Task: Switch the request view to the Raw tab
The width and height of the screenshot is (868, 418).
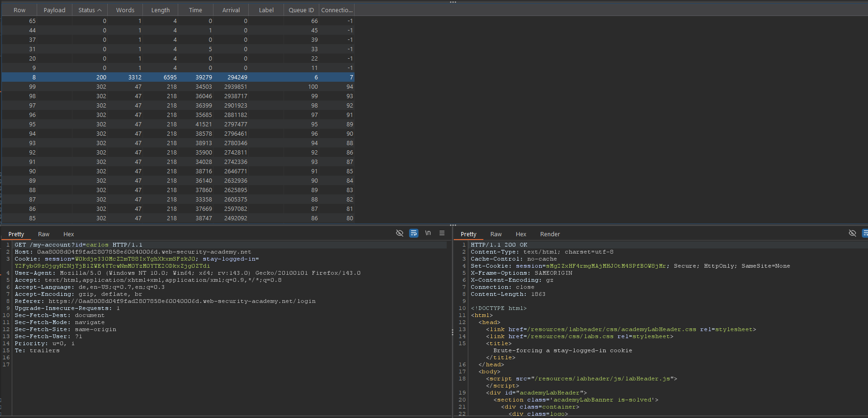Action: [x=44, y=234]
